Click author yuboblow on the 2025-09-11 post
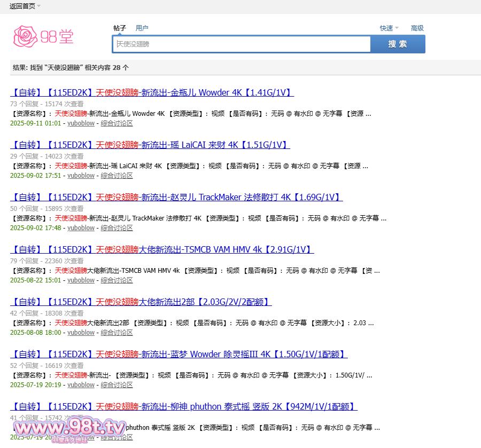 click(x=81, y=123)
